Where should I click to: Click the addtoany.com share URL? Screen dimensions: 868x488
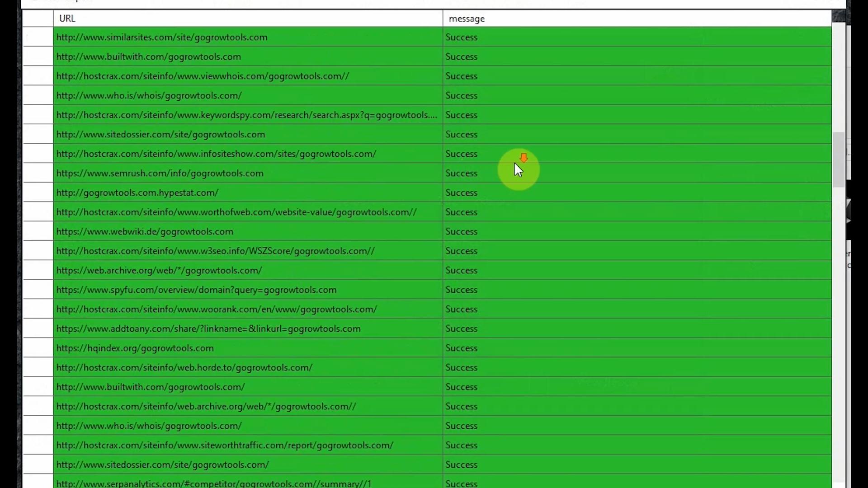(208, 329)
